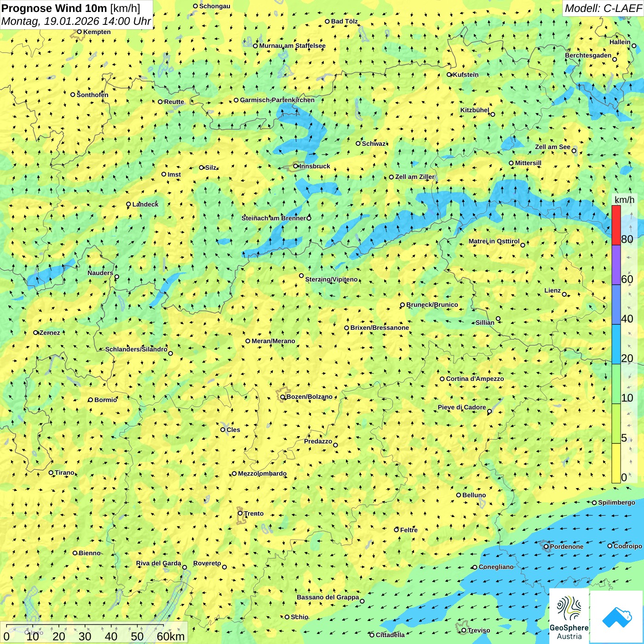Image resolution: width=644 pixels, height=644 pixels.
Task: Click the Nauders label
Action: tap(100, 273)
